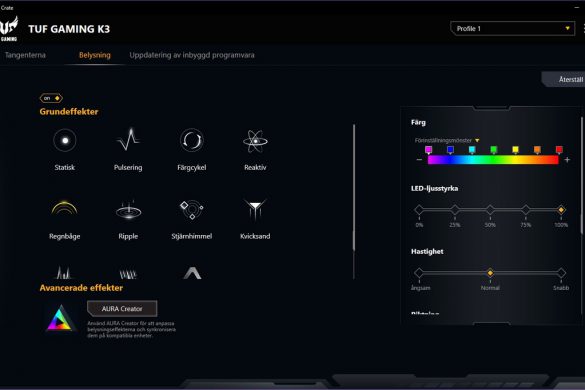
Task: Set LED brightness to 50% point
Action: point(490,210)
